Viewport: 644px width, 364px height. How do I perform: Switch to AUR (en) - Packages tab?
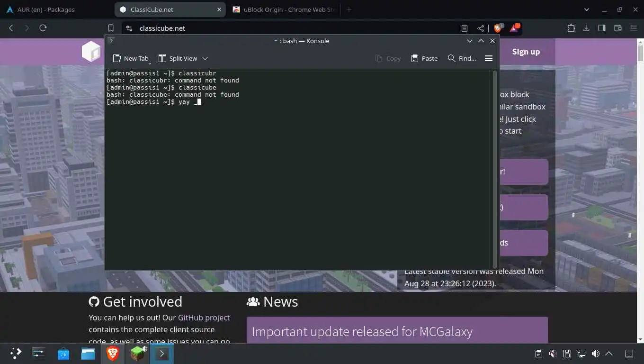[46, 9]
